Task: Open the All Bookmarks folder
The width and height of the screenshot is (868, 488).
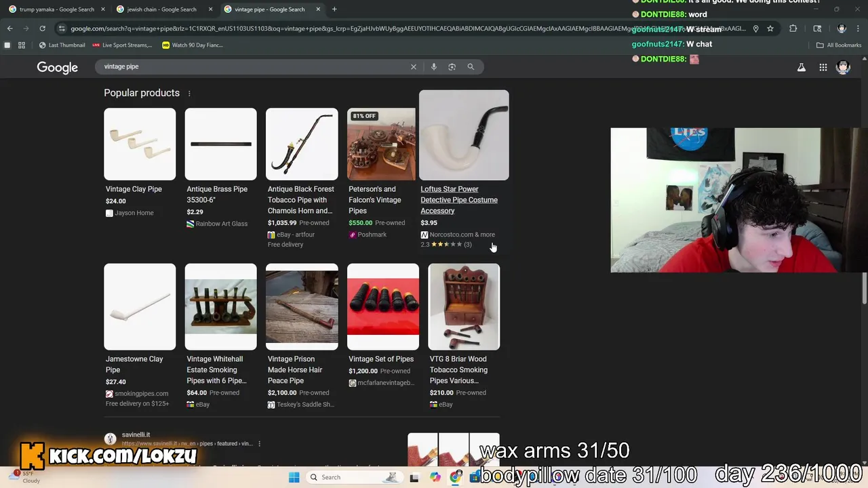Action: [x=839, y=45]
